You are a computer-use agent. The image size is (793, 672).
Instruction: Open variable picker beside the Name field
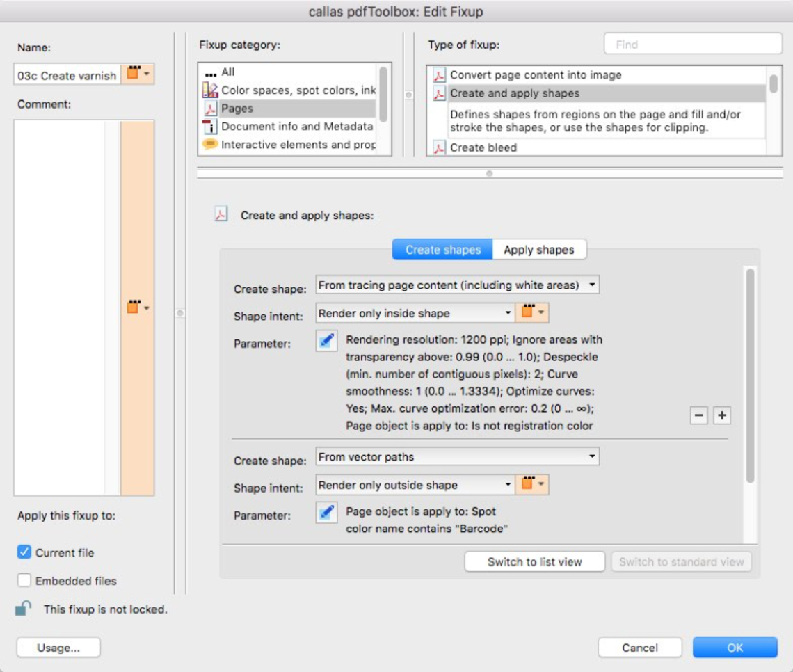(138, 74)
